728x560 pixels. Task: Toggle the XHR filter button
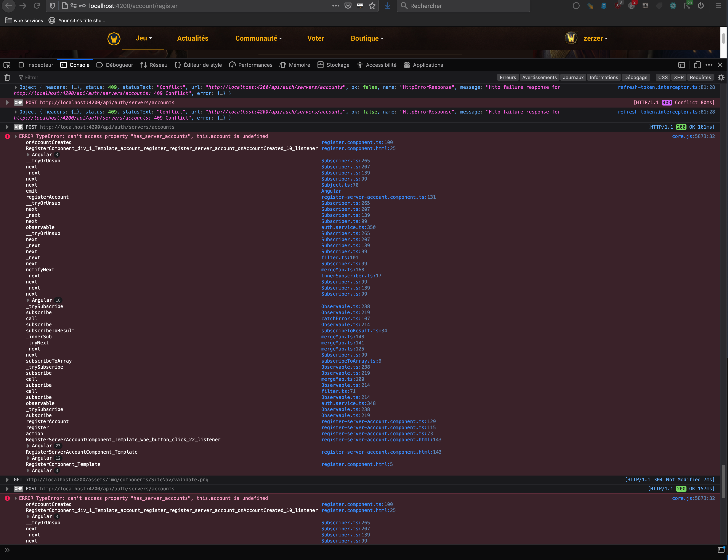click(678, 77)
